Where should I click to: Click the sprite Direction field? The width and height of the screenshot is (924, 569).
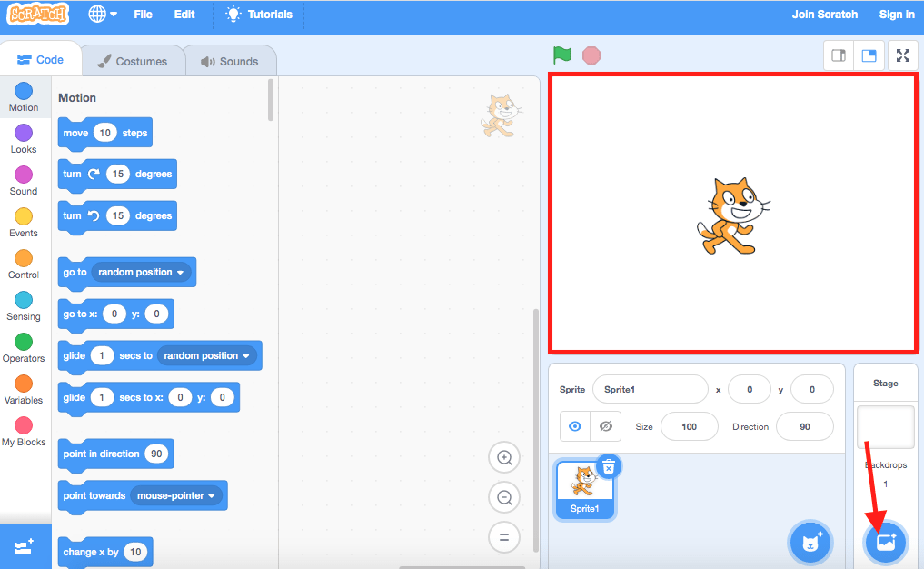coord(805,426)
